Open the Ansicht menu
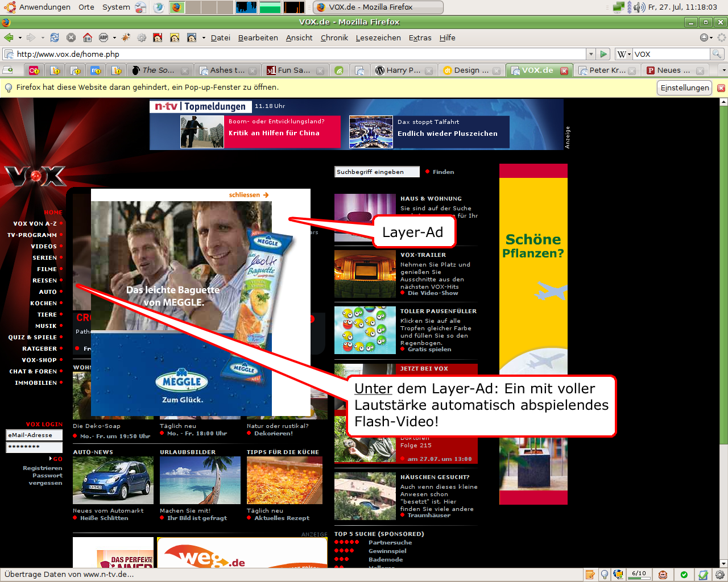Viewport: 728px width, 582px height. tap(299, 38)
